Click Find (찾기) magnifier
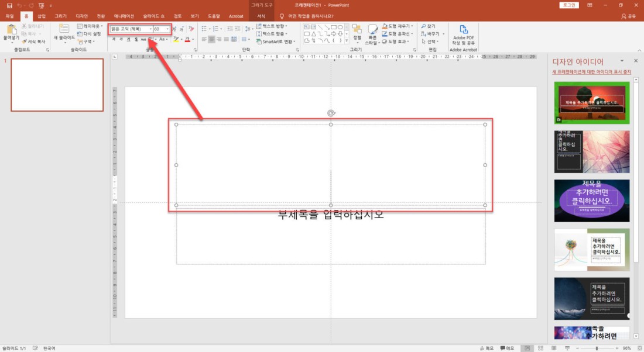 (x=428, y=26)
